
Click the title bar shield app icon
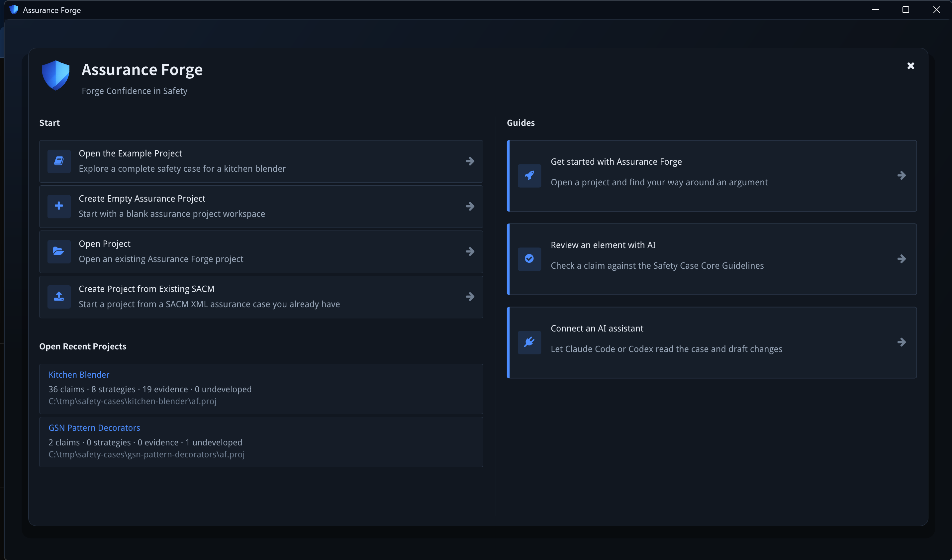[x=14, y=10]
